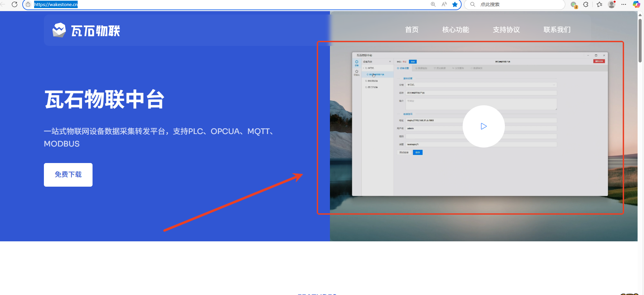Open the 核心功能 nav item
Viewport: 644px width, 295px height.
(456, 30)
